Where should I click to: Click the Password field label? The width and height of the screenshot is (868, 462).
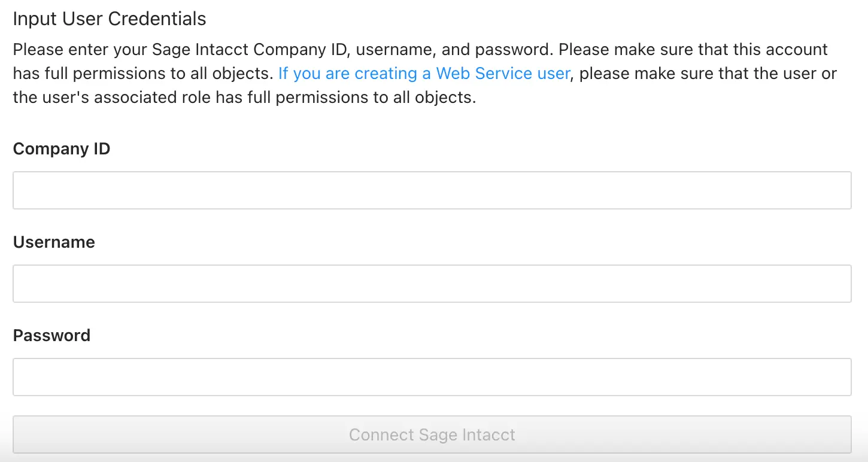pos(51,335)
